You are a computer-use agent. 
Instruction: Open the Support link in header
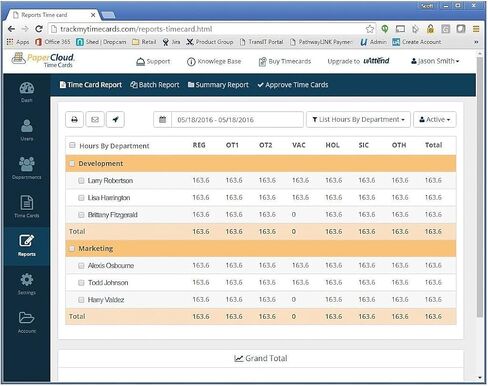click(153, 61)
